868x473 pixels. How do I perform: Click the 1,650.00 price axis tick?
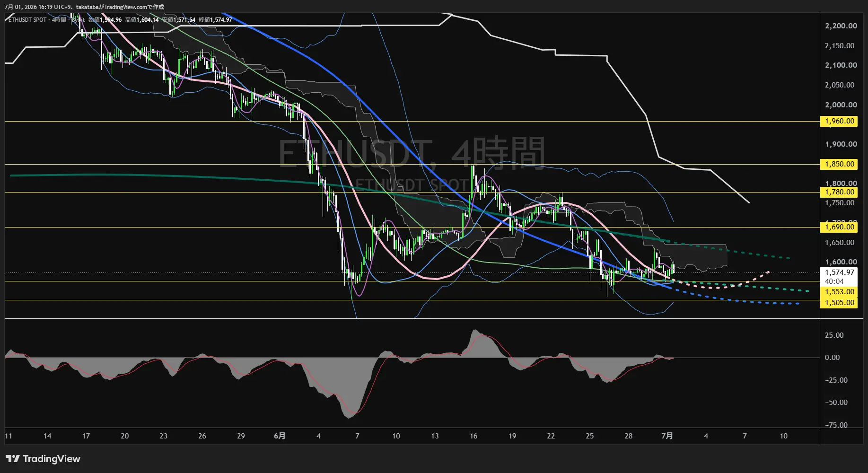pos(840,243)
